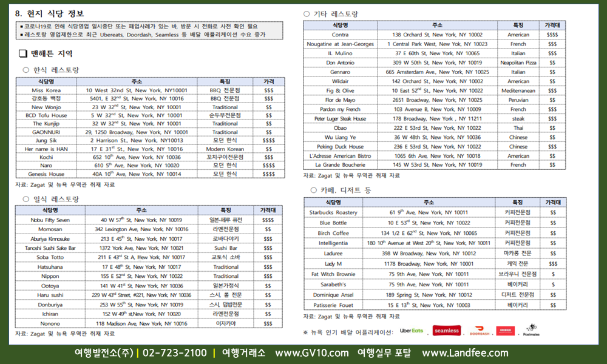Image resolution: width=607 pixels, height=364 pixels.
Task: Select the Tanoshi Sushi Sake Bar cell
Action: click(50, 248)
